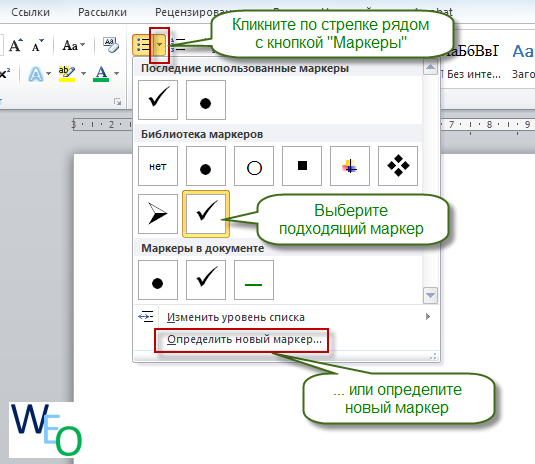Click the Text Effects glowing A icon

[36, 74]
